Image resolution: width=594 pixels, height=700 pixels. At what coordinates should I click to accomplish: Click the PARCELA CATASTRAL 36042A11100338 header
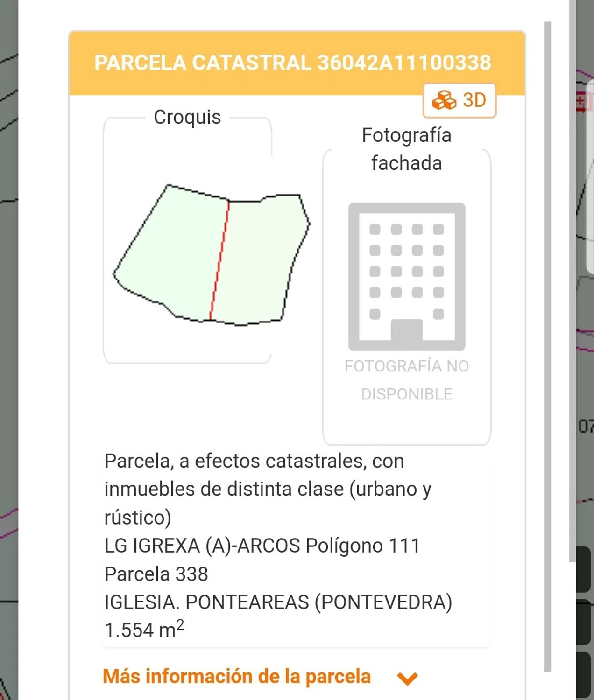point(293,63)
